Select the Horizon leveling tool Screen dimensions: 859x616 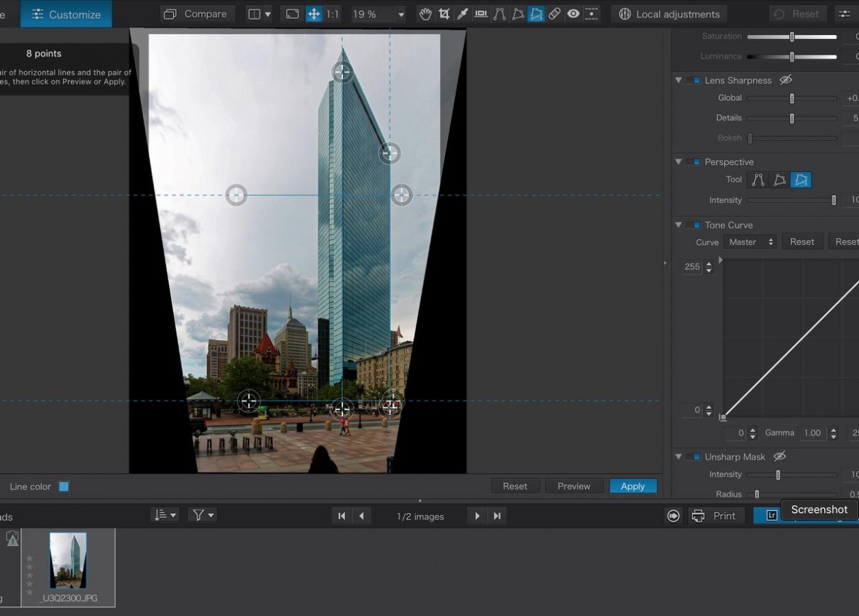coord(481,14)
